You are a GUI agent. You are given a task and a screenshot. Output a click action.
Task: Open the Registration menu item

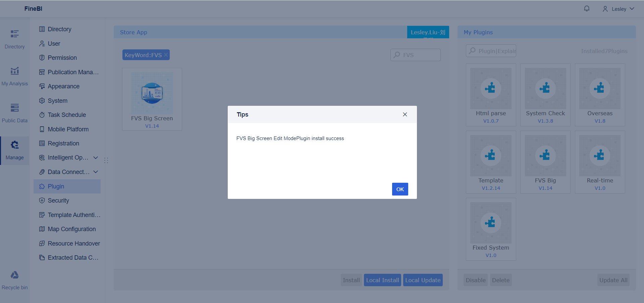[67, 143]
